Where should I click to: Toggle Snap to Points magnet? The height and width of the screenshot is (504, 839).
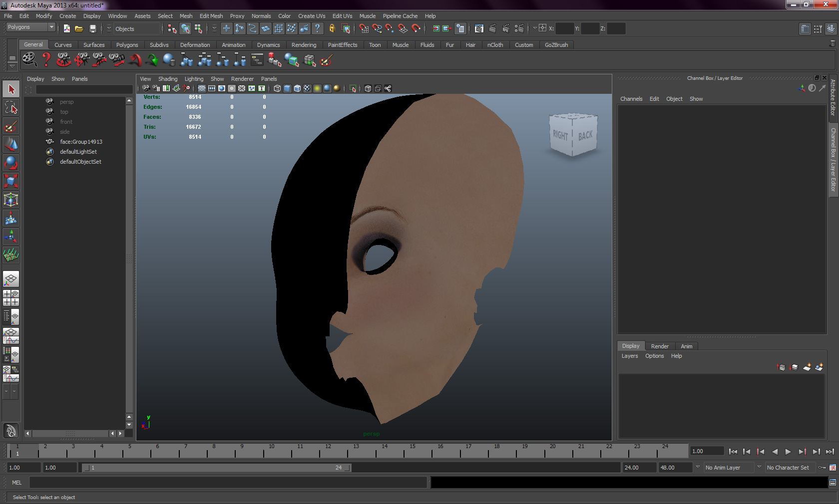tap(390, 28)
